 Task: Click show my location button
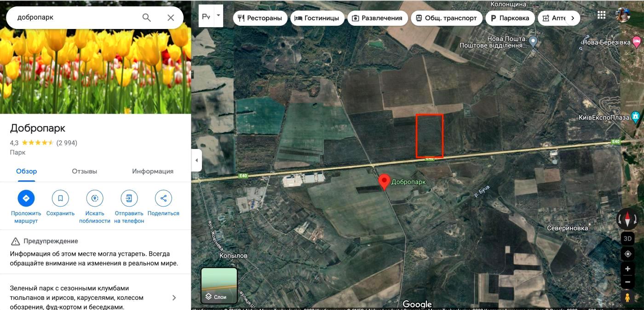pos(627,254)
